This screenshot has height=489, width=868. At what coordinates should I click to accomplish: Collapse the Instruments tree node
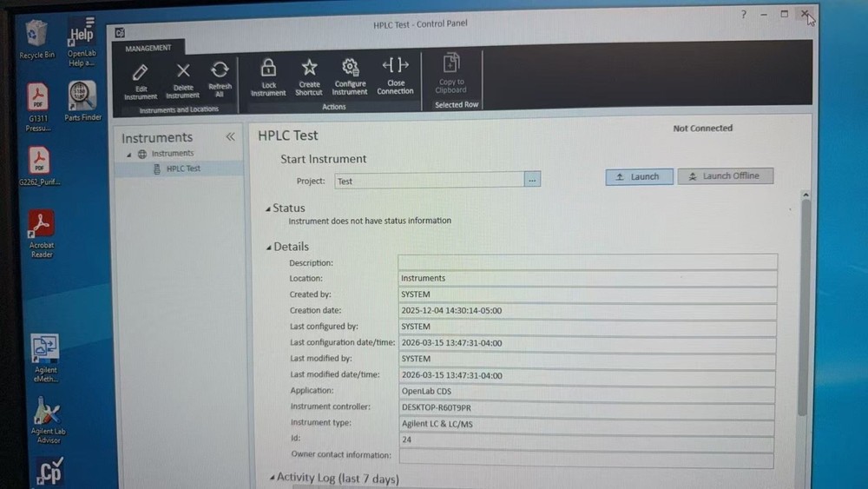click(130, 155)
